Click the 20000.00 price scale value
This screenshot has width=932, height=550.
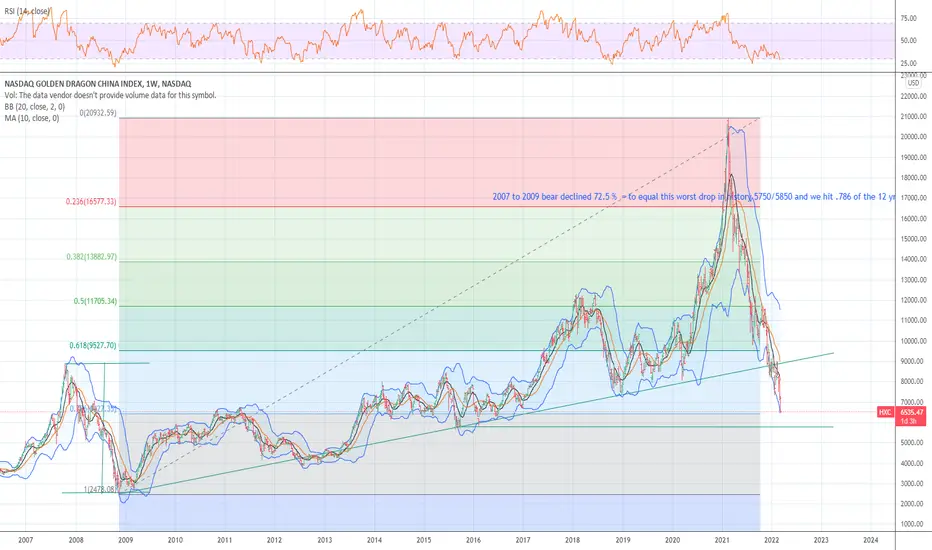click(x=914, y=137)
